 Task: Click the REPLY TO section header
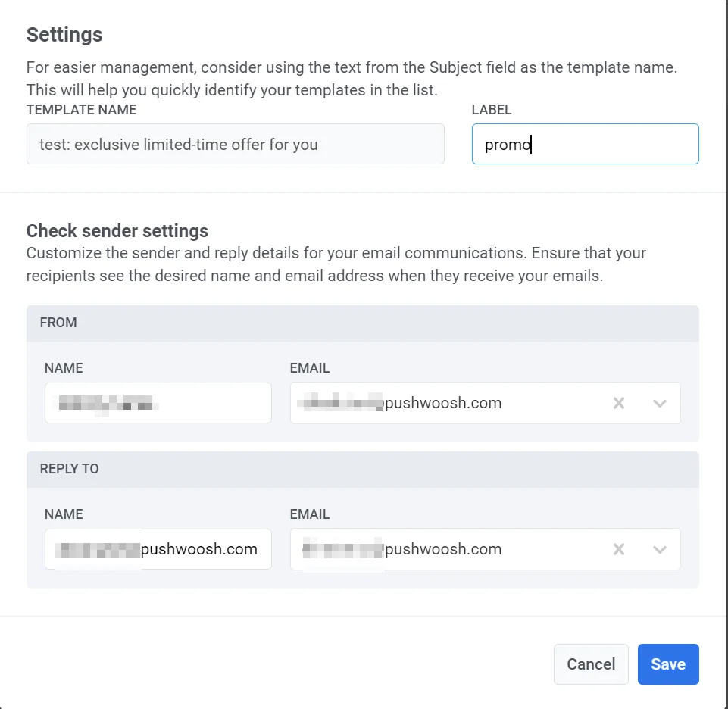(x=69, y=469)
